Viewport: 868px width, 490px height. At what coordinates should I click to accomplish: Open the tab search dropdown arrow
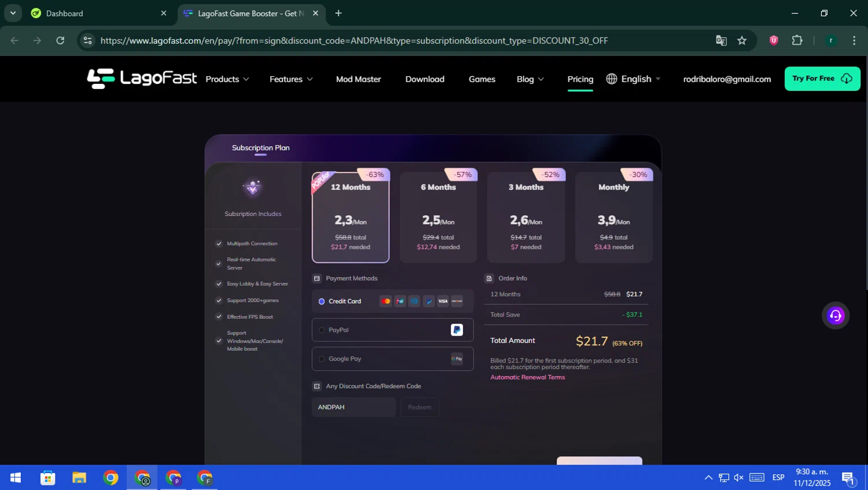[13, 13]
